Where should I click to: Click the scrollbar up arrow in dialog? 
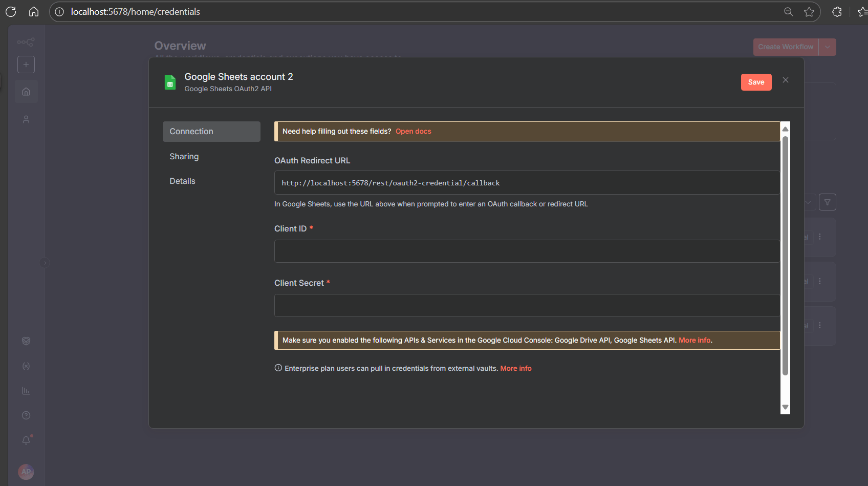coord(785,129)
